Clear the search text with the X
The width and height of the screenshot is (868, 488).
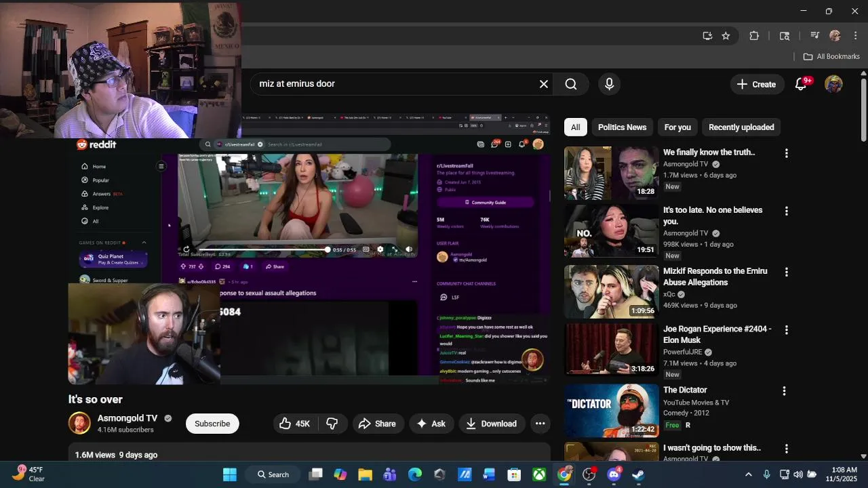[x=543, y=84]
